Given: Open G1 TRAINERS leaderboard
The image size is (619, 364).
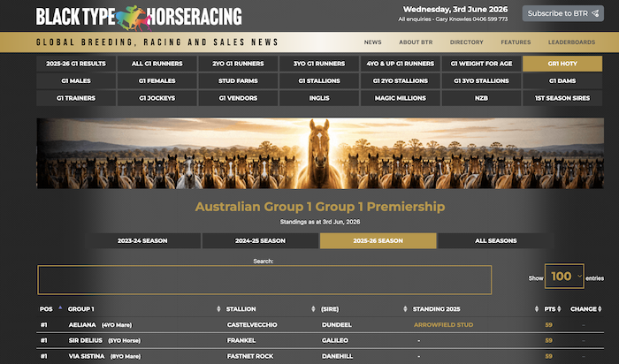Looking at the screenshot, I should point(76,98).
